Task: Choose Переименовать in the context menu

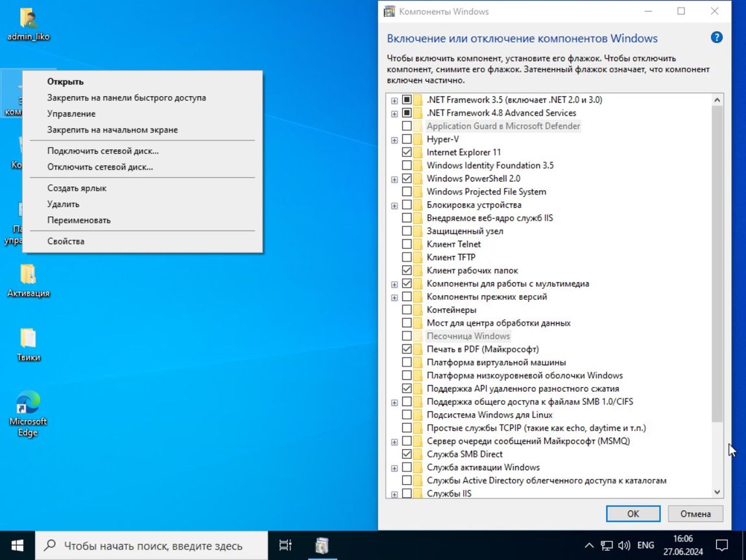Action: (143, 220)
